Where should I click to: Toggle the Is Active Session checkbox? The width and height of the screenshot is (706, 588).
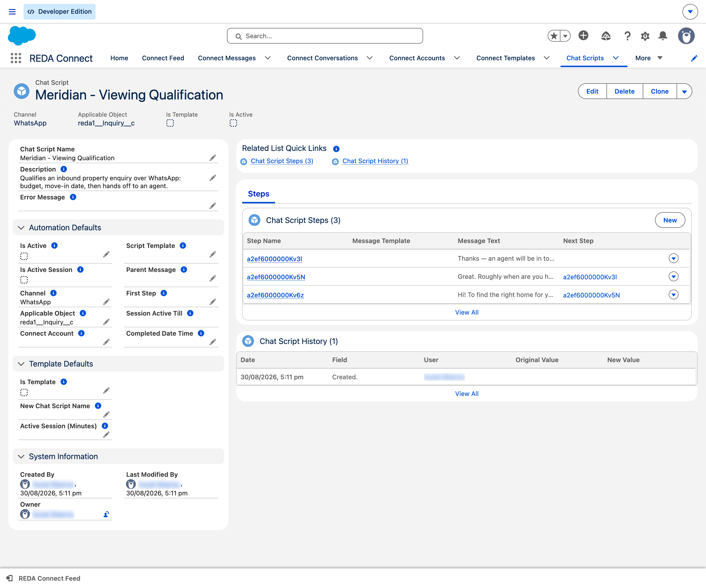coord(24,280)
